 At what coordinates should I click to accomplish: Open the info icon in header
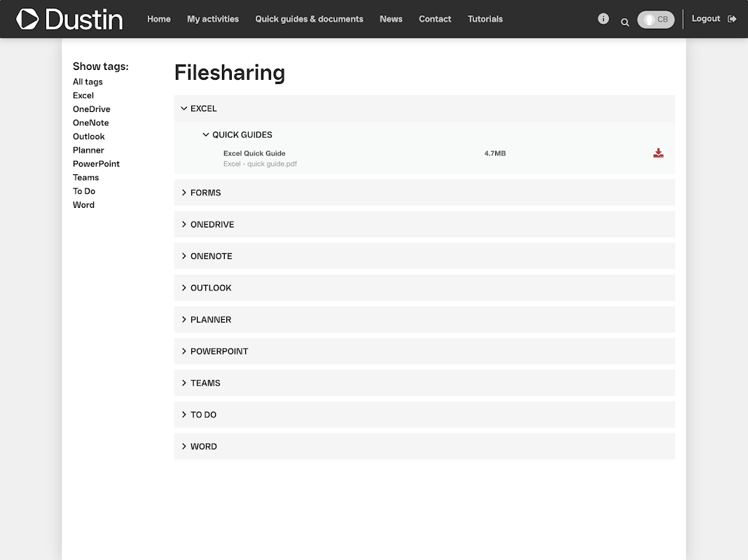tap(603, 19)
